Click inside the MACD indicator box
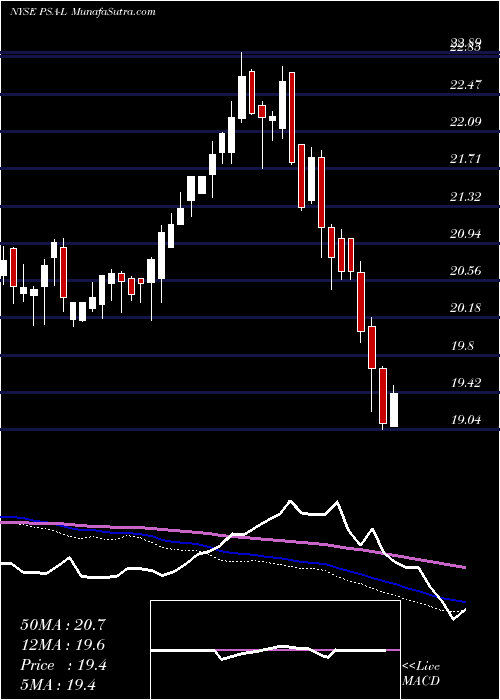This screenshot has width=500, height=700. [275, 650]
